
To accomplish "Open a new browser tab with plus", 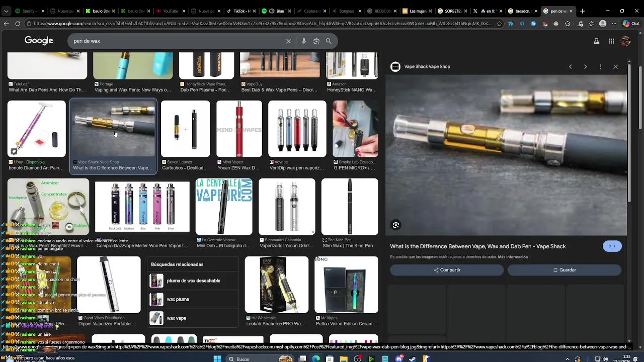I will coord(583,11).
